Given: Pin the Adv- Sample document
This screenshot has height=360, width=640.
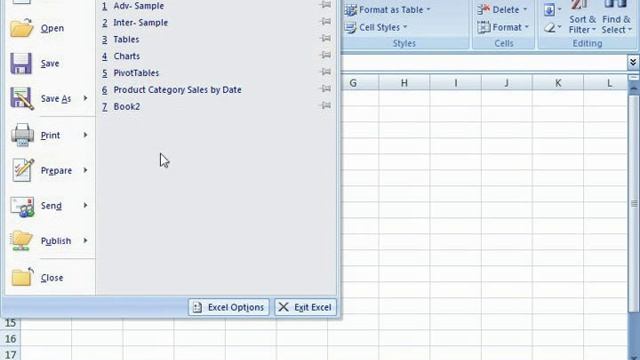Looking at the screenshot, I should [x=325, y=5].
